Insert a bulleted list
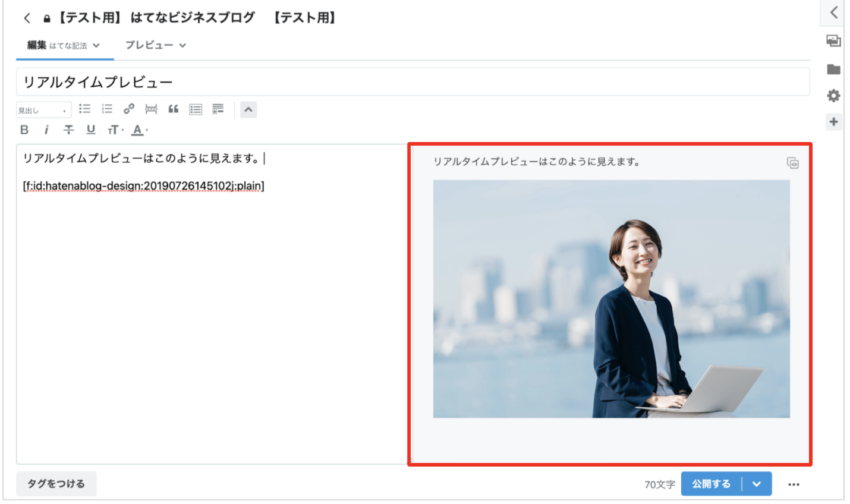850x504 pixels. tap(85, 109)
